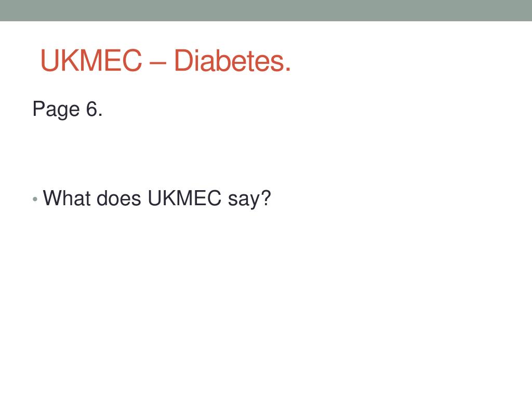The width and height of the screenshot is (532, 399).
Task: Click the gray header bar atop the slide
Action: tap(266, 10)
